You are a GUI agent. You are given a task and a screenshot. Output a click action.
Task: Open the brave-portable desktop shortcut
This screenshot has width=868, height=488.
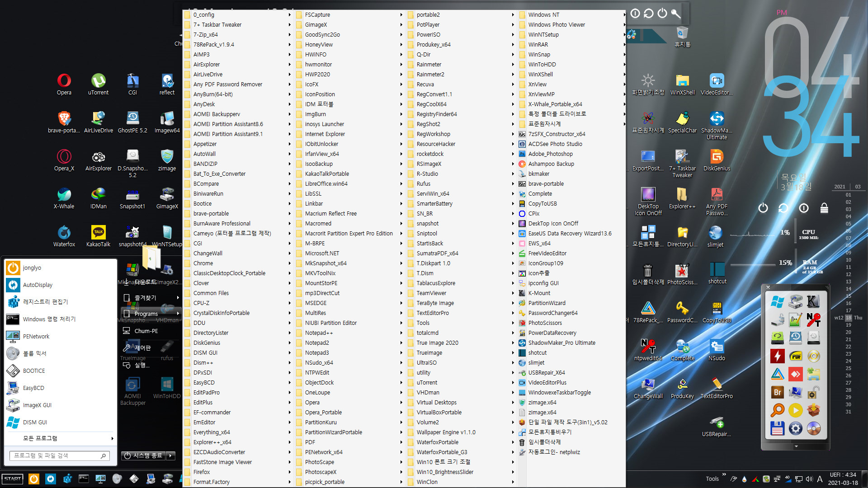pyautogui.click(x=64, y=122)
